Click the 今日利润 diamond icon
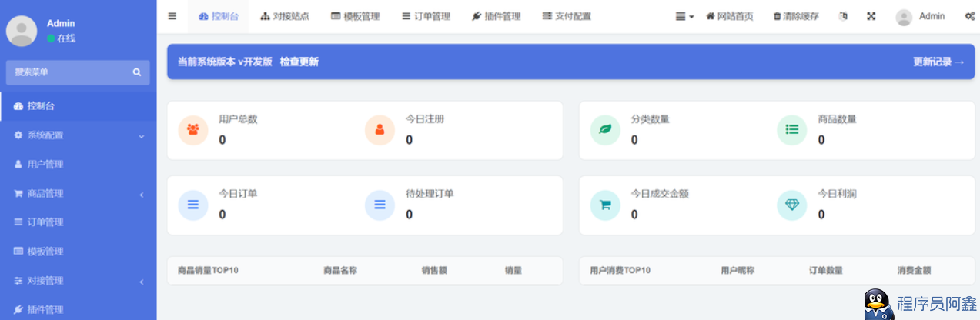980x320 pixels. pyautogui.click(x=792, y=205)
